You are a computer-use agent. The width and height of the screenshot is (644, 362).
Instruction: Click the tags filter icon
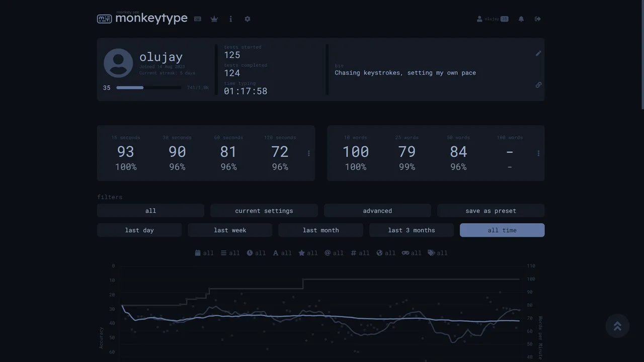[432, 253]
